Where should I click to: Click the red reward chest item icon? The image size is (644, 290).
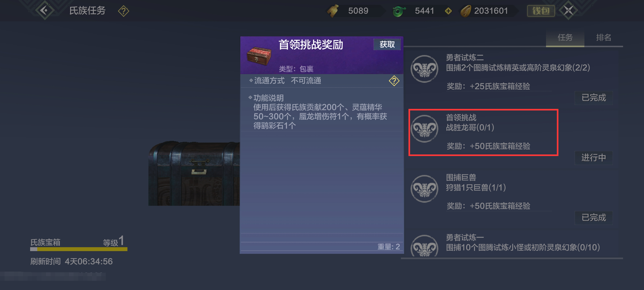(x=259, y=55)
